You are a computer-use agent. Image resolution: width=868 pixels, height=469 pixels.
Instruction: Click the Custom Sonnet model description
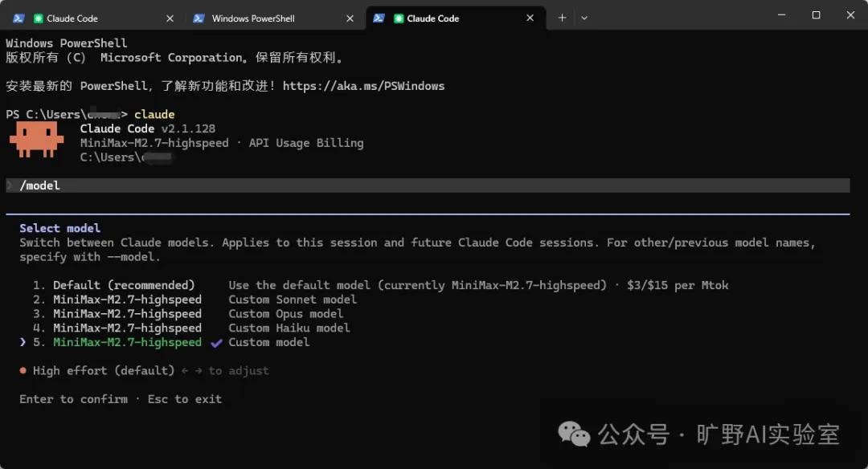coord(293,300)
